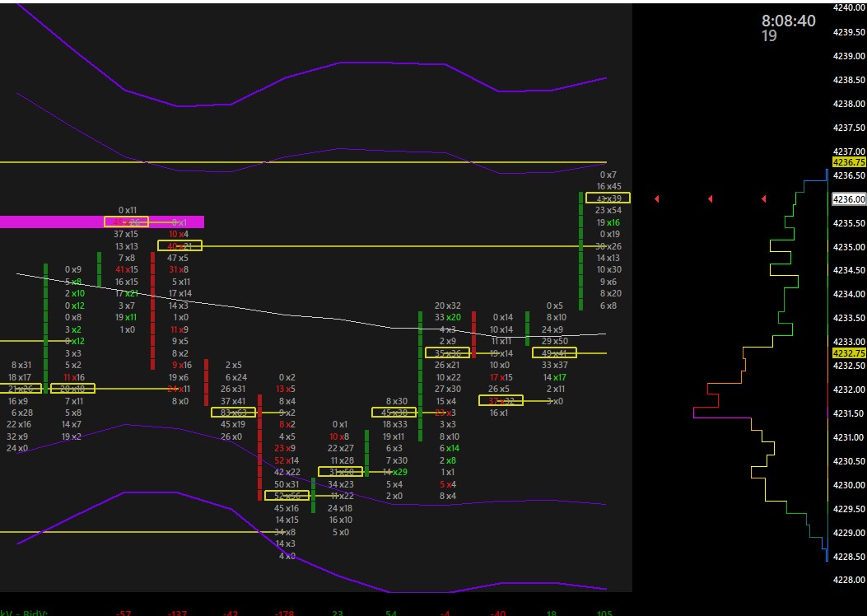867x616 pixels.
Task: Select the boxed 43x39 cell
Action: (x=608, y=198)
